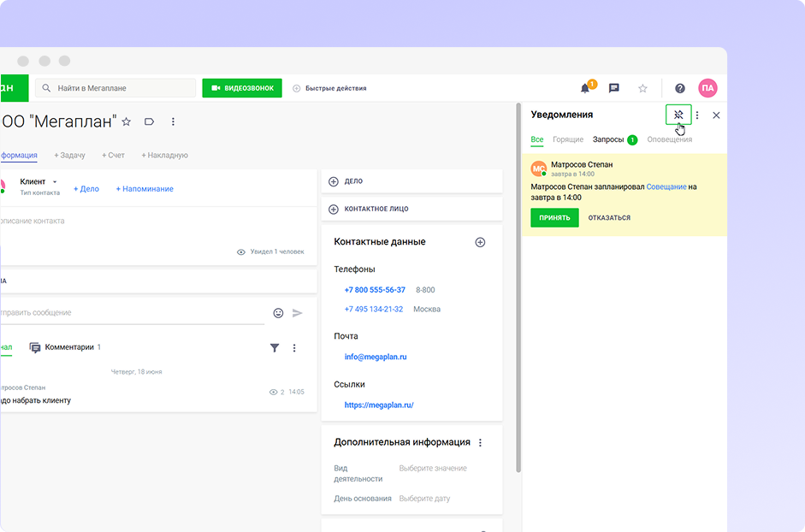Click the plus icon in Контактные данные

click(x=480, y=242)
